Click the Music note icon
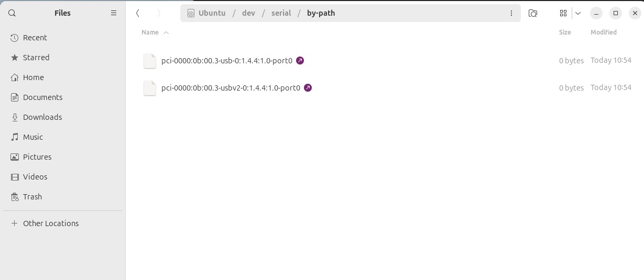Image resolution: width=644 pixels, height=280 pixels. (x=15, y=137)
